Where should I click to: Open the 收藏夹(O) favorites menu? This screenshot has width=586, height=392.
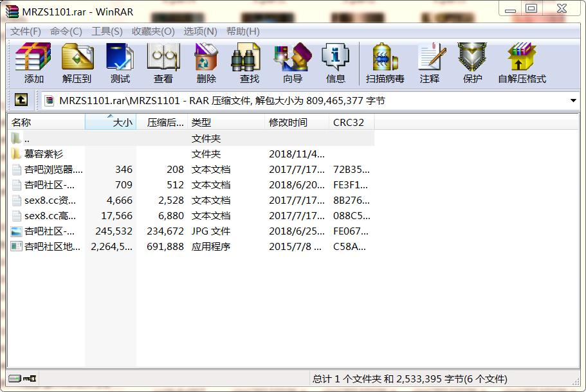point(153,31)
